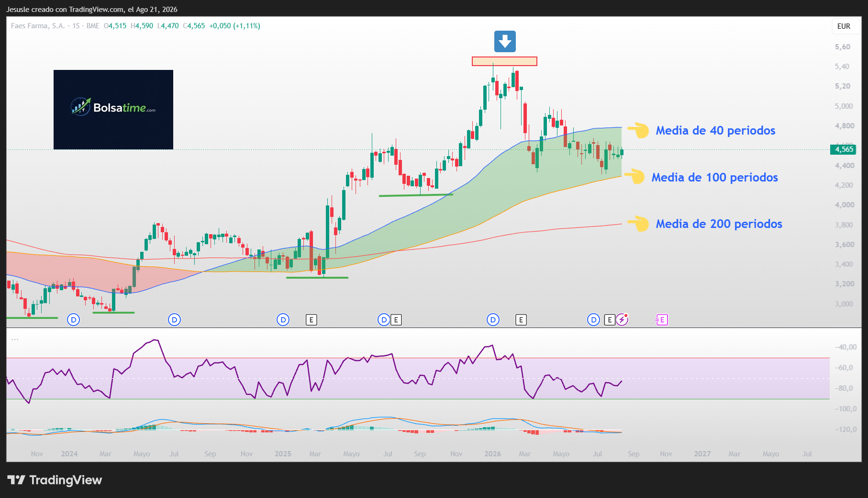868x498 pixels.
Task: Click the Bolsatime.com logo image
Action: [x=113, y=110]
